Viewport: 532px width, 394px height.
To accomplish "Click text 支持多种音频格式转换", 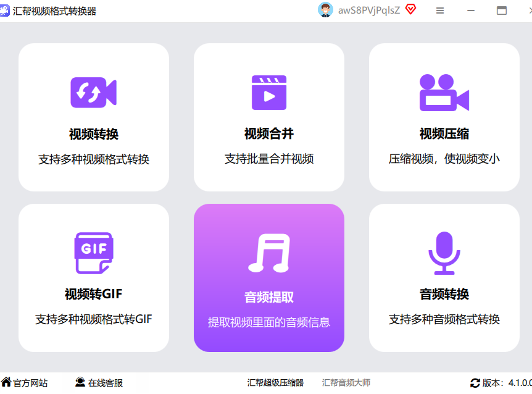I will click(444, 319).
